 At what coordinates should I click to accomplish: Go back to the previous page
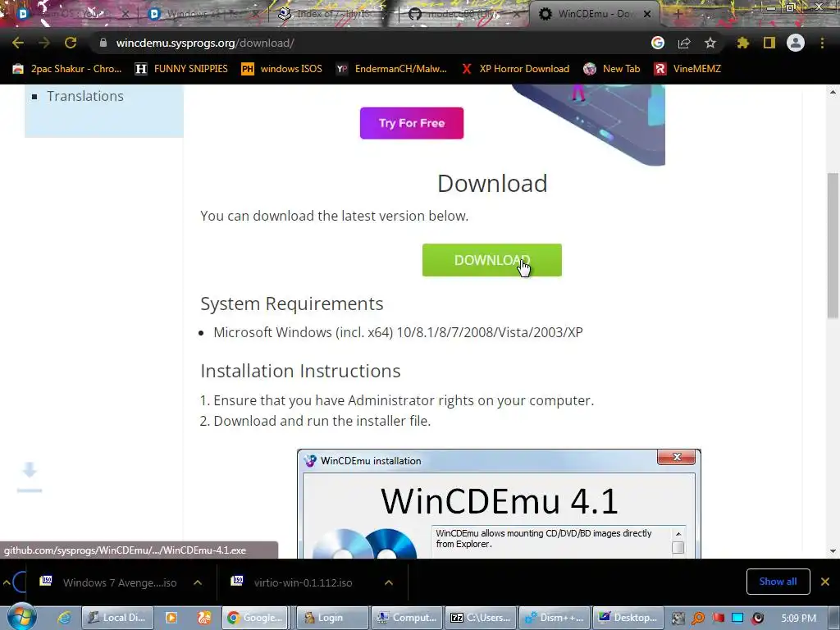[x=18, y=43]
